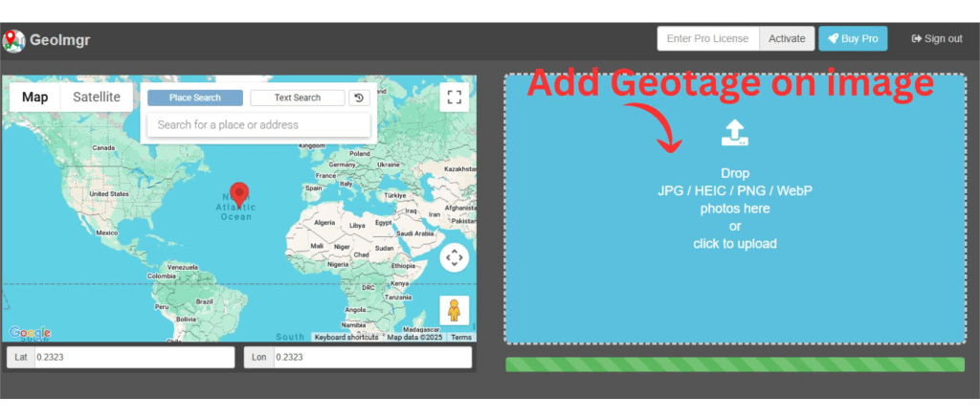
Task: Click the 'Brazil' map label
Action: [205, 301]
